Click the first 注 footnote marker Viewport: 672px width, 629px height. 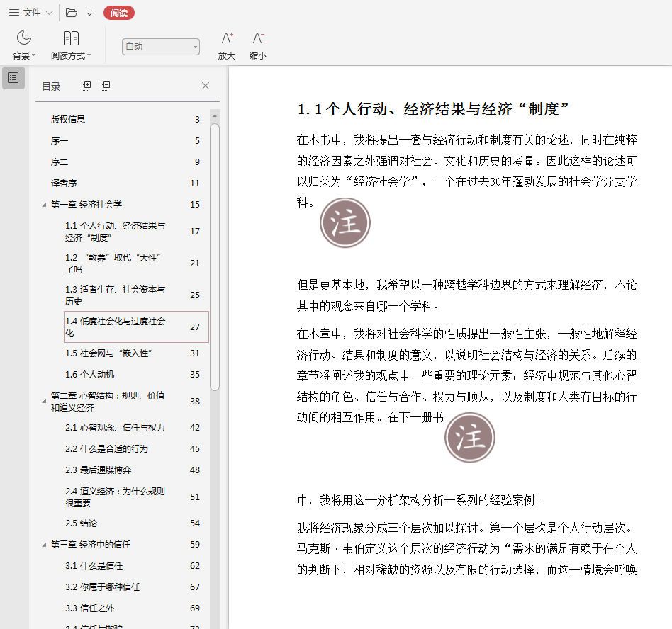click(345, 223)
